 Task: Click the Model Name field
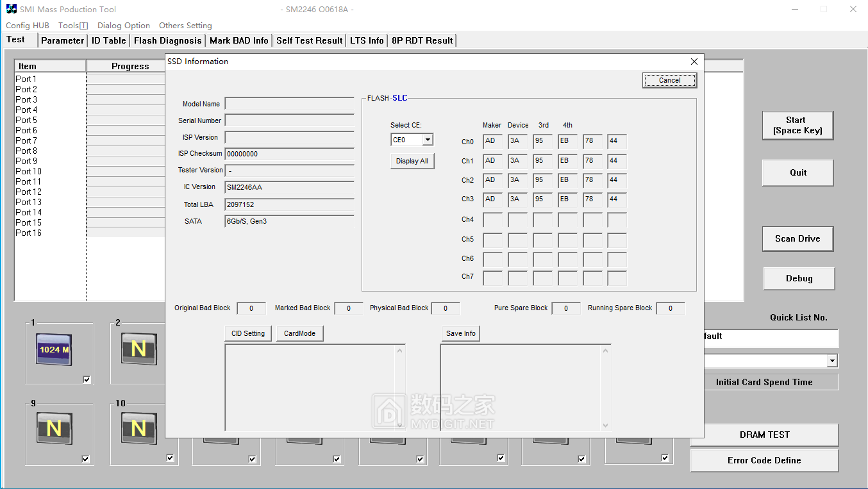click(290, 104)
